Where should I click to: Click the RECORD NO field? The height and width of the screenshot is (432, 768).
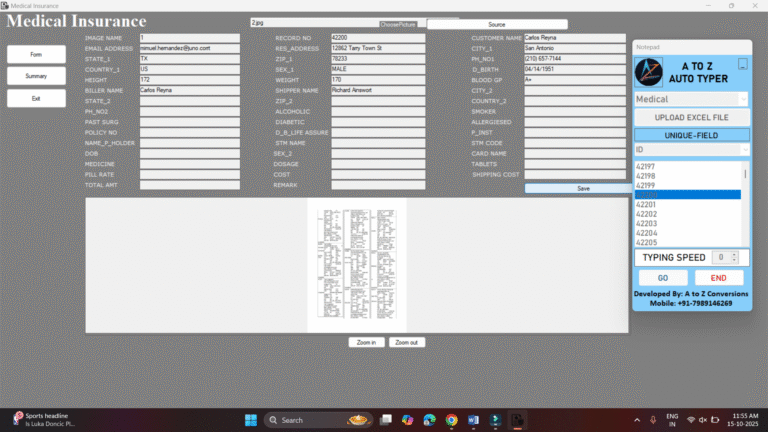[x=378, y=38]
